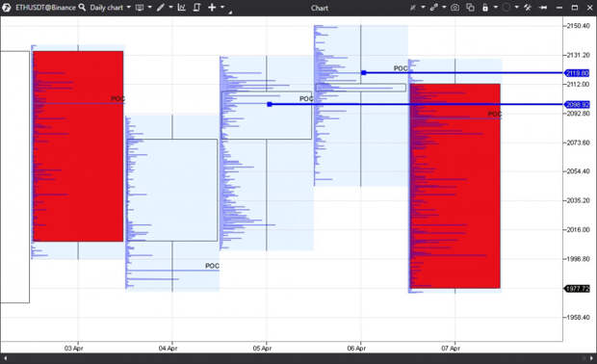The height and width of the screenshot is (364, 597).
Task: Click the 04 Apr candle body rectangle
Action: (172, 190)
